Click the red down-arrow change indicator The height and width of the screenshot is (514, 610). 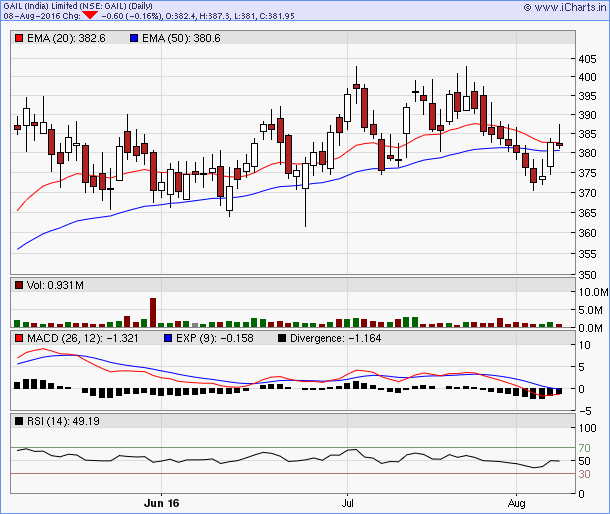(x=91, y=15)
